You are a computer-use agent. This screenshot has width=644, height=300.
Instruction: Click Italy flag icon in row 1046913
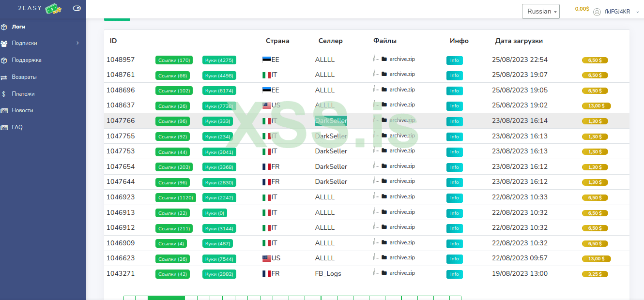coord(267,212)
